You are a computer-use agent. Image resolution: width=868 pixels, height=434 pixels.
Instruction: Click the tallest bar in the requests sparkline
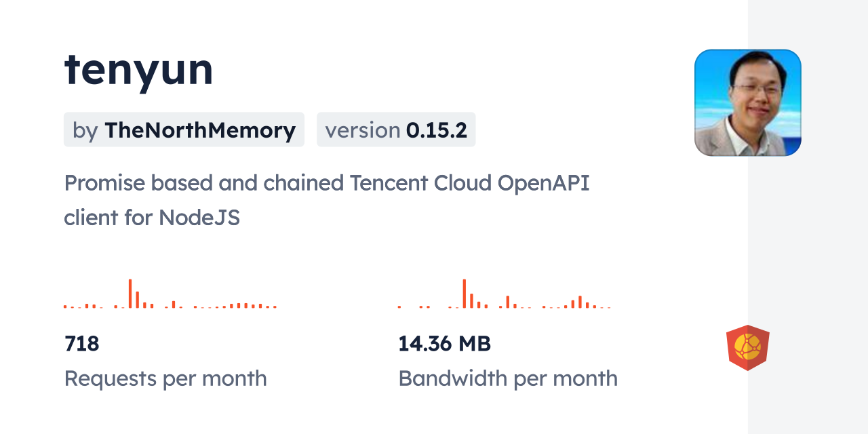[130, 294]
